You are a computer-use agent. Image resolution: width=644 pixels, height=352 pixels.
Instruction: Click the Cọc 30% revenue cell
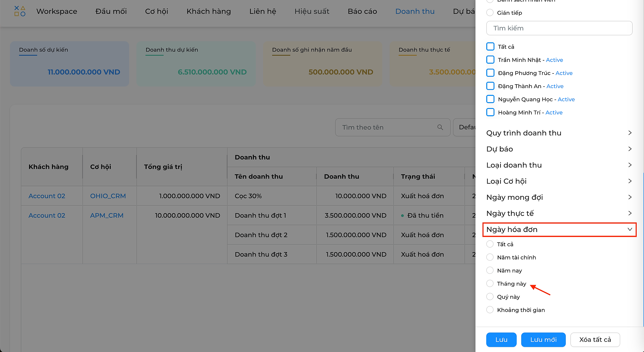click(x=272, y=196)
